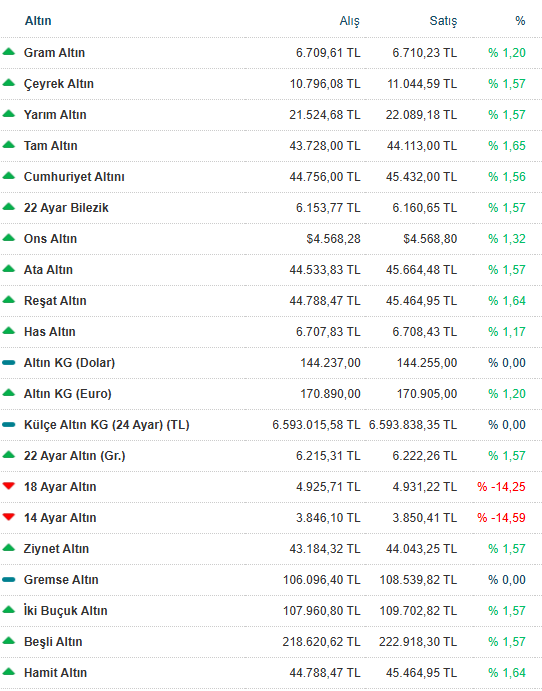Click green up arrow beside Hamit Altın
This screenshot has height=691, width=542.
pyautogui.click(x=8, y=672)
